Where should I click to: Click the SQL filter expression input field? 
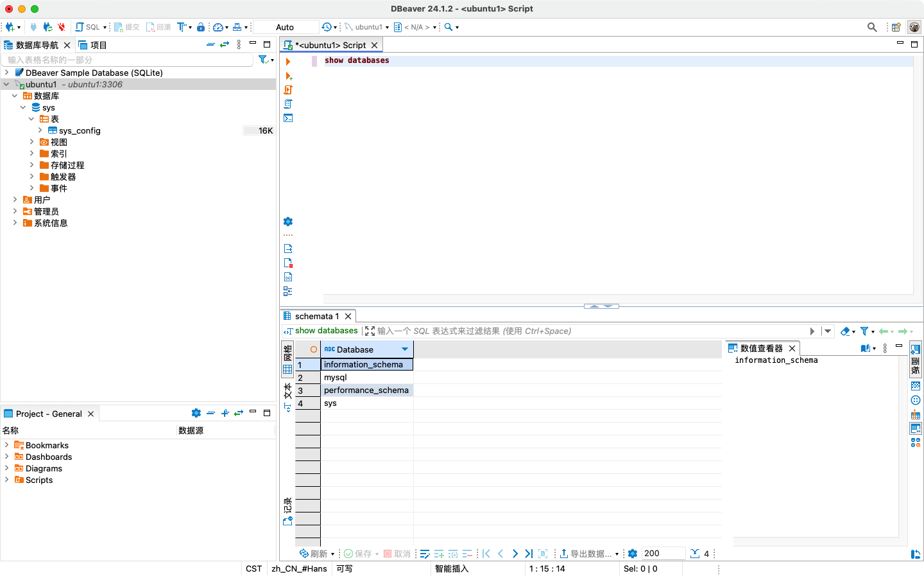coord(590,331)
